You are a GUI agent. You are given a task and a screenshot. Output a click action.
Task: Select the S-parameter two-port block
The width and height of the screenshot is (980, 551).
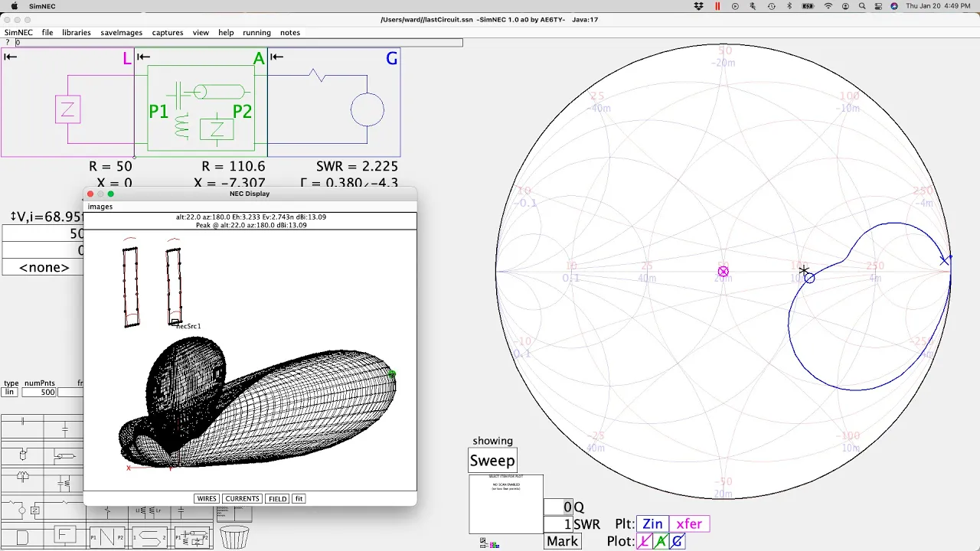[149, 537]
